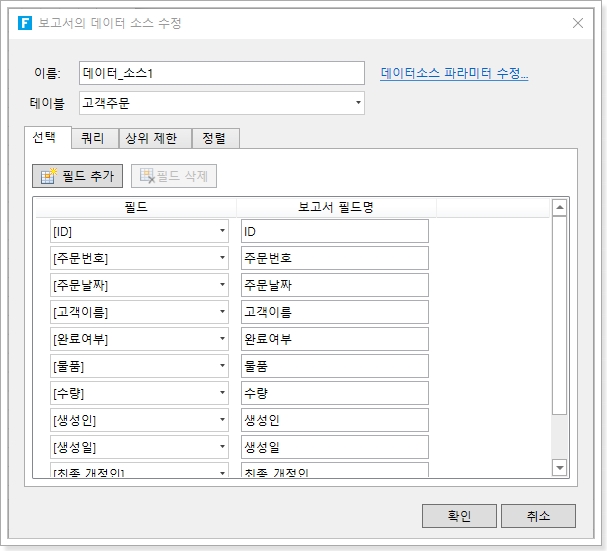Click the 이름 input containing 데이터_소스1
607x551 pixels.
point(221,73)
